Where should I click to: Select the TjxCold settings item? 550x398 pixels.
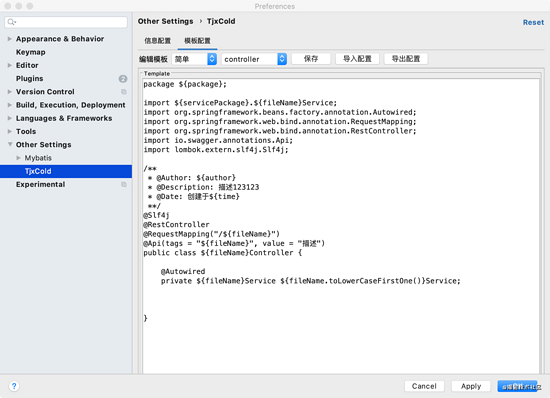point(66,171)
